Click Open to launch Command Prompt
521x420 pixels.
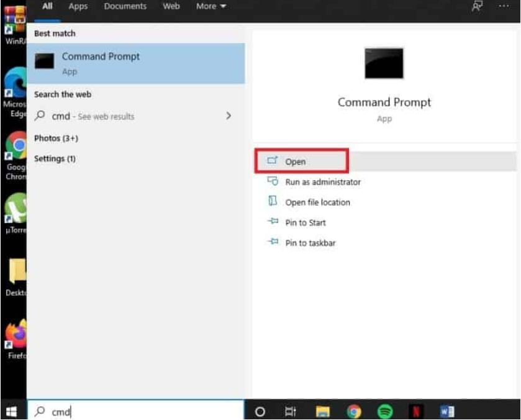pos(386,162)
